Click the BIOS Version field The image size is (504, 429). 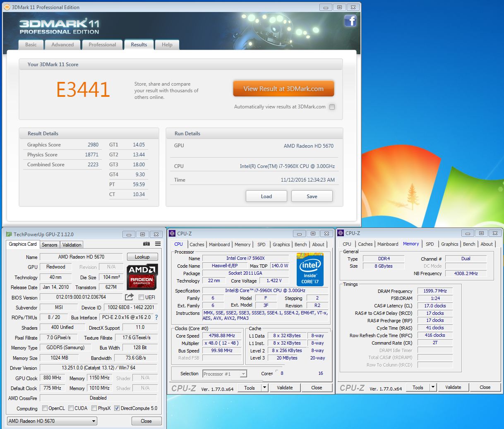pos(81,297)
